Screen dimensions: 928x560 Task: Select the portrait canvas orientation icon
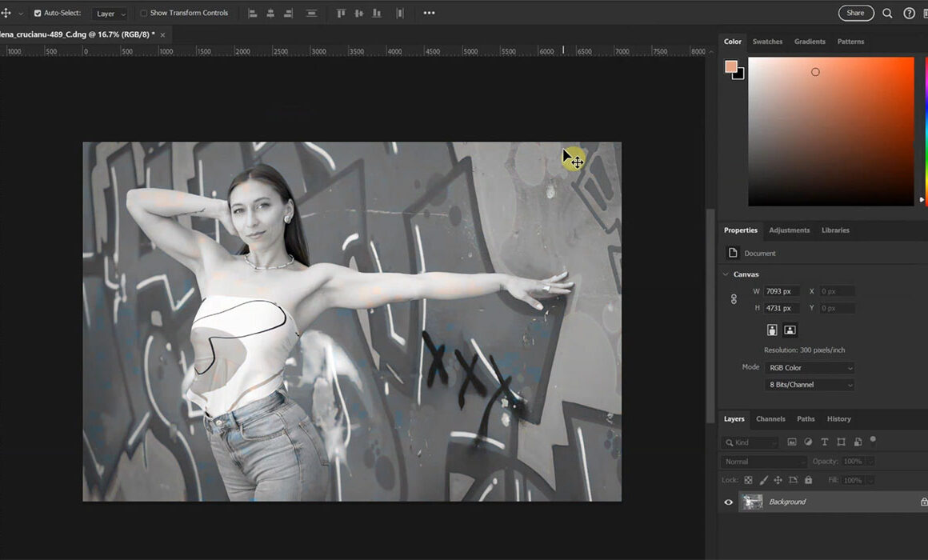coord(772,330)
